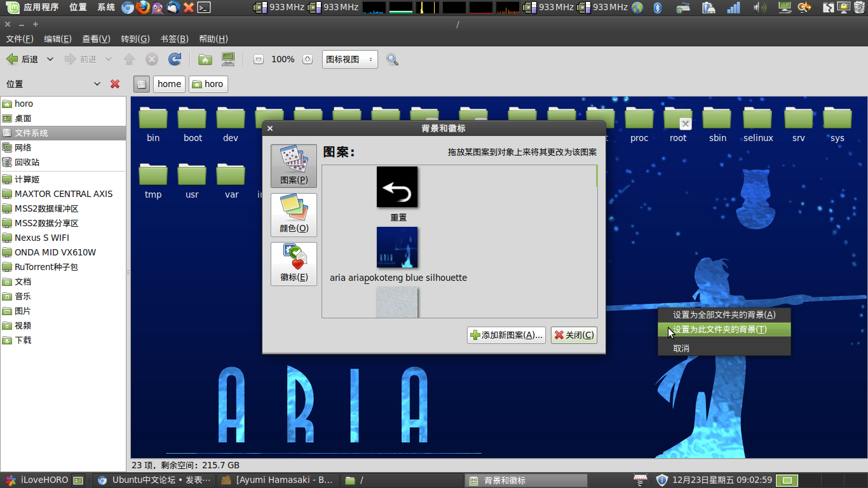Switch to the Emblems tab
Screen dimensions: 868x488
pos(294,264)
